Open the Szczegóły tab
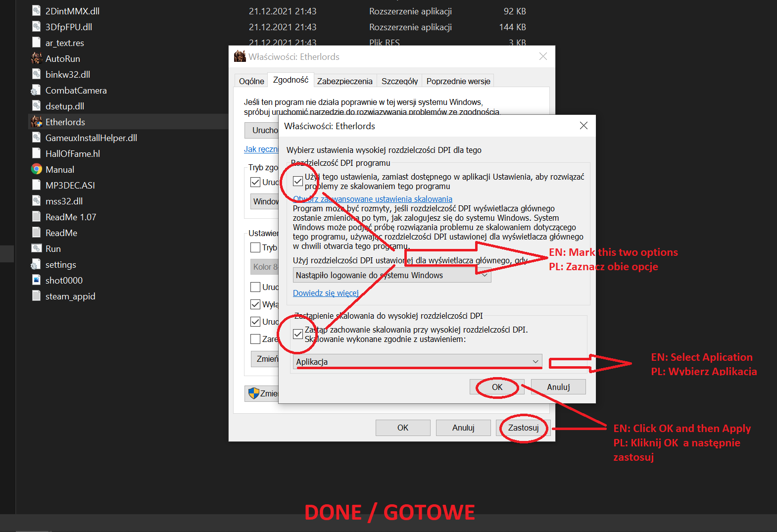The height and width of the screenshot is (532, 777). [399, 81]
